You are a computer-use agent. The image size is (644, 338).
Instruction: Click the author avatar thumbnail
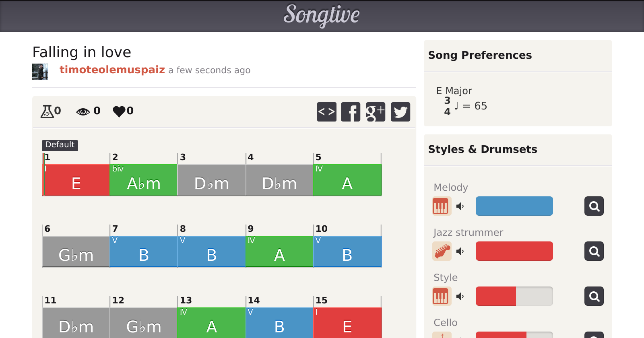pos(40,72)
